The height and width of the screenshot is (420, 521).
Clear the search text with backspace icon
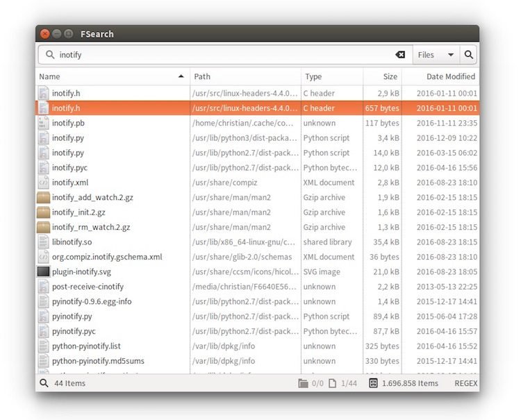[x=400, y=55]
